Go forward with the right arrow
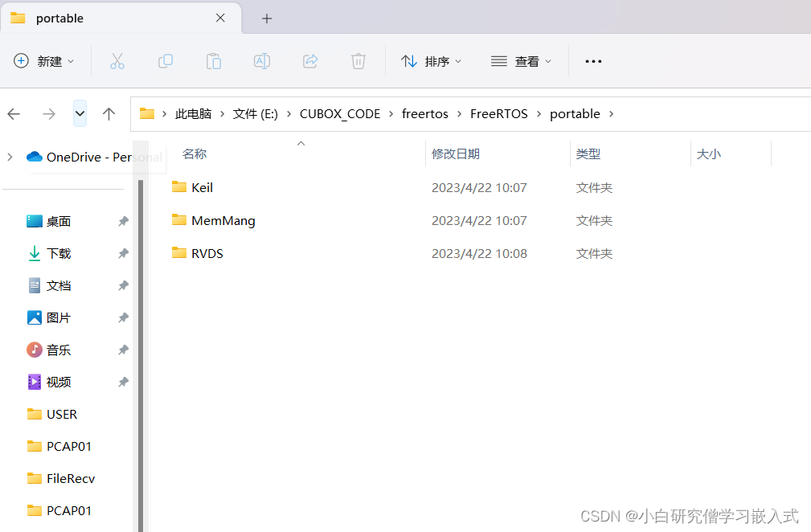The width and height of the screenshot is (811, 532). tap(48, 114)
